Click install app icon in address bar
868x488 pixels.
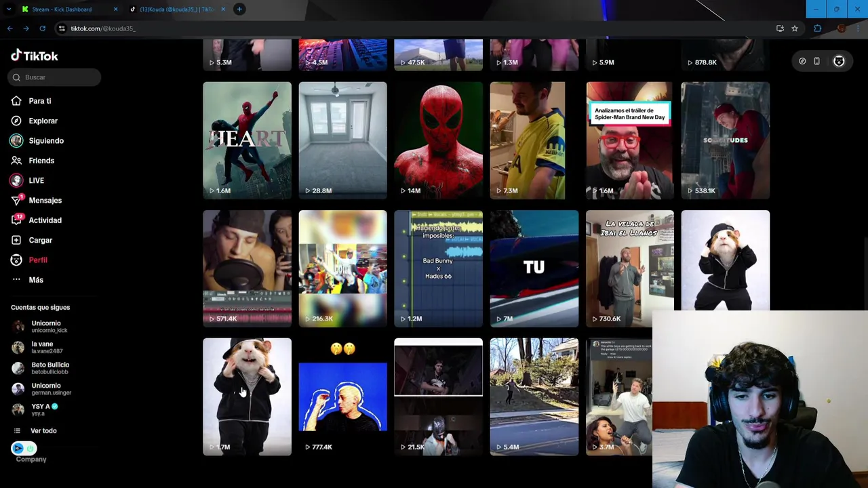(780, 28)
